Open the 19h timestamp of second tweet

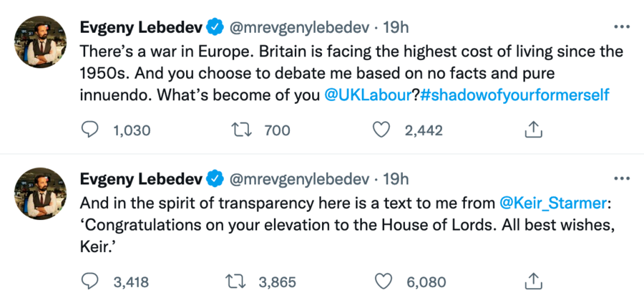pos(396,179)
